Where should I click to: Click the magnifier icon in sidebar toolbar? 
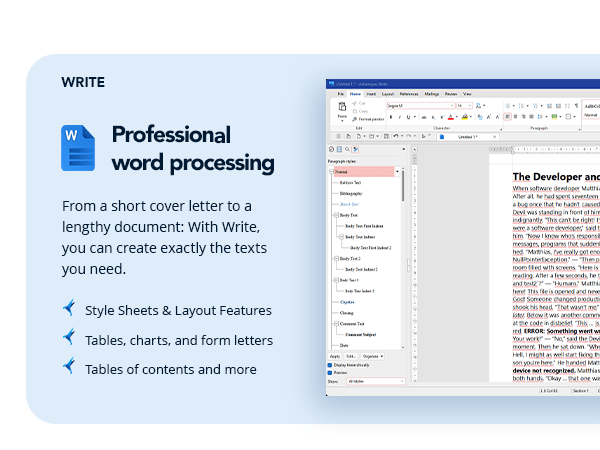pyautogui.click(x=347, y=149)
